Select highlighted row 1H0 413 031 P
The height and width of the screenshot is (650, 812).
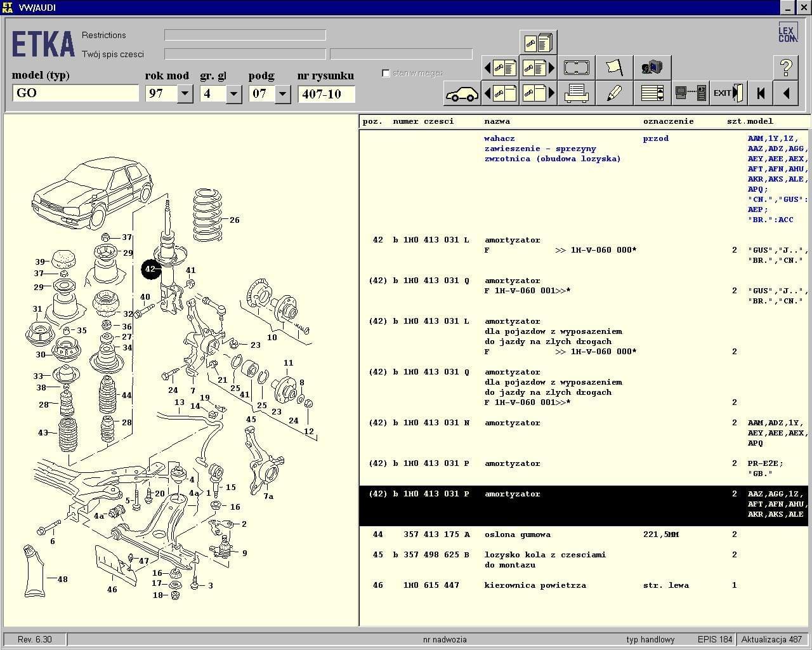point(585,506)
